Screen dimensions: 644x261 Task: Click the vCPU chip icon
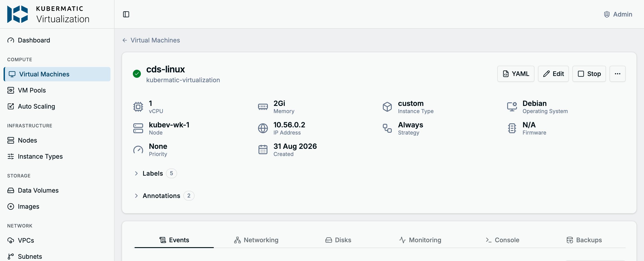point(138,107)
